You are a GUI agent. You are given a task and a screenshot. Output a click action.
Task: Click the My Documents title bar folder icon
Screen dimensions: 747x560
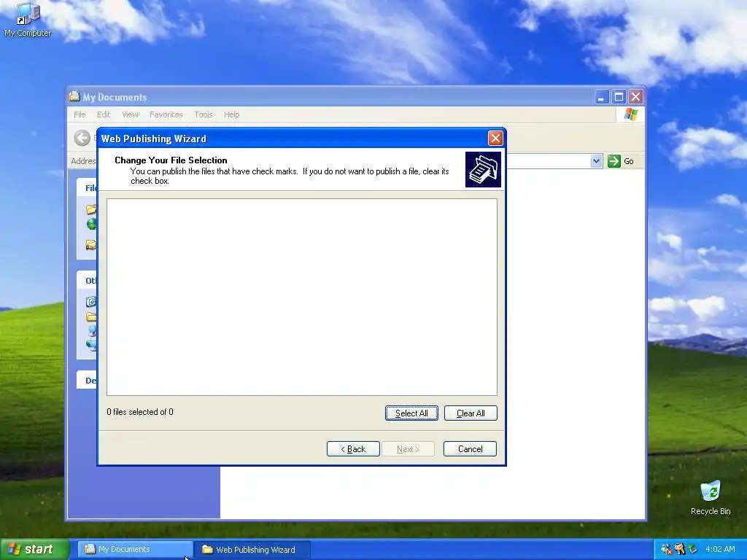coord(74,97)
